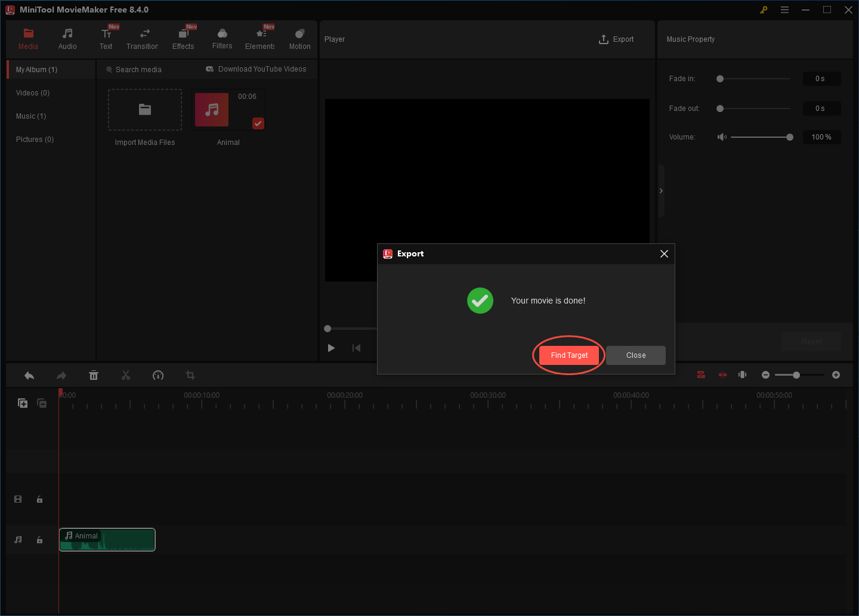Screen dimensions: 859x616
Task: Select the Media tab icon
Action: [x=28, y=35]
